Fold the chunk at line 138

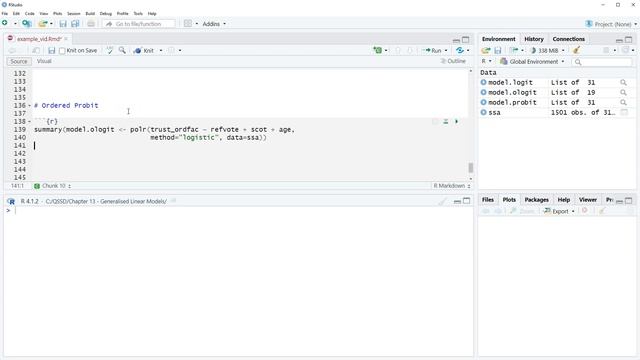point(29,122)
